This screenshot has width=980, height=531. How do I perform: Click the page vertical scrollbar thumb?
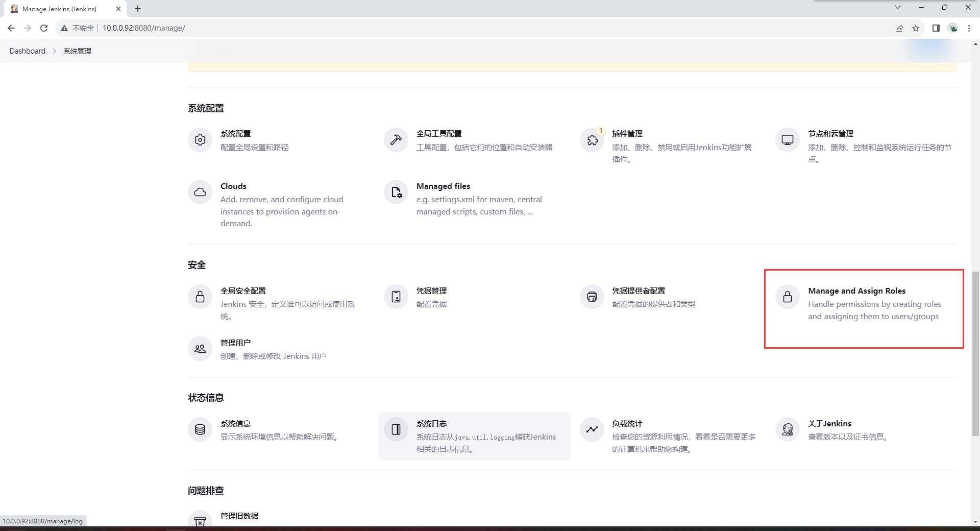click(975, 353)
